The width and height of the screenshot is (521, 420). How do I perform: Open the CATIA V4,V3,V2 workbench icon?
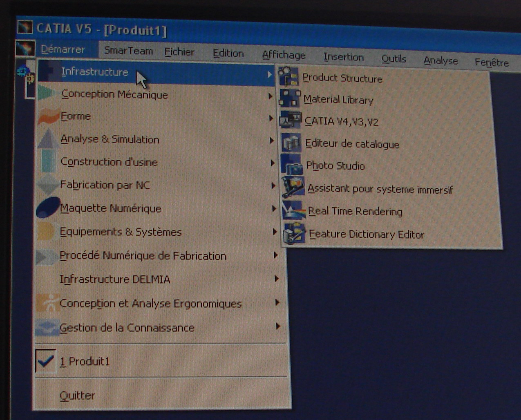point(290,120)
